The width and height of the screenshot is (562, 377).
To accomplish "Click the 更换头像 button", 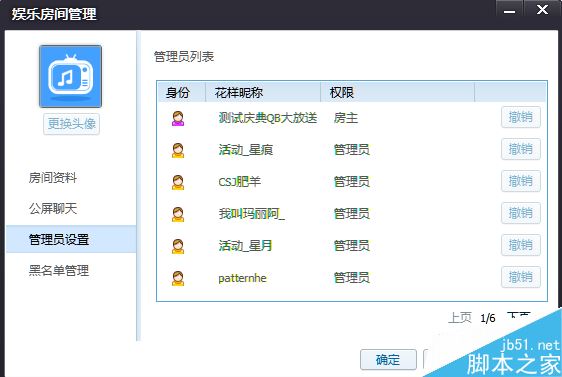I will 71,124.
